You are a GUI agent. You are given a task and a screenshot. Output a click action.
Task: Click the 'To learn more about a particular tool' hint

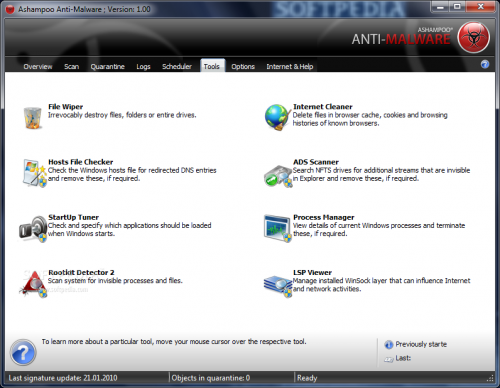[174, 342]
